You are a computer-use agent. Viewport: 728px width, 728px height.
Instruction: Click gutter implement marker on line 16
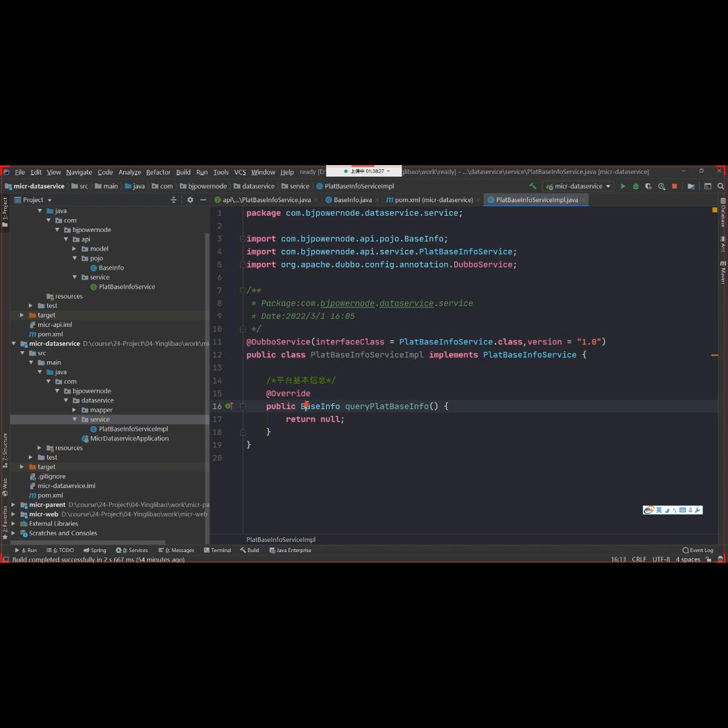229,406
